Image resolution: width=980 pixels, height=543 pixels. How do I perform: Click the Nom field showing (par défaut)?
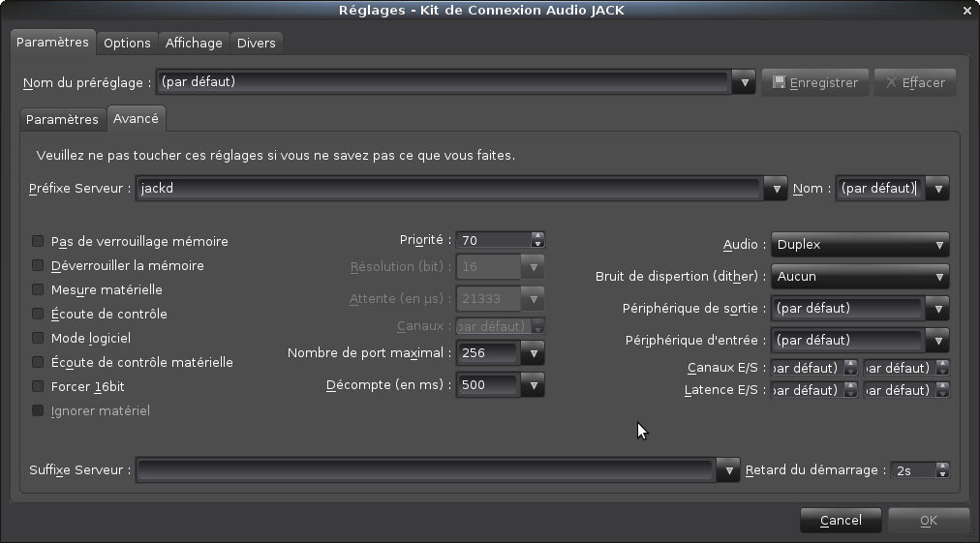(x=880, y=189)
